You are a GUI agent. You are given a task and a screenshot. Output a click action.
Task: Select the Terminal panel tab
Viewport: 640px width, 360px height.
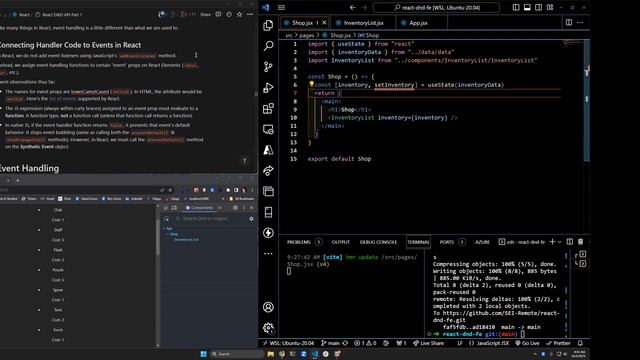click(x=418, y=242)
